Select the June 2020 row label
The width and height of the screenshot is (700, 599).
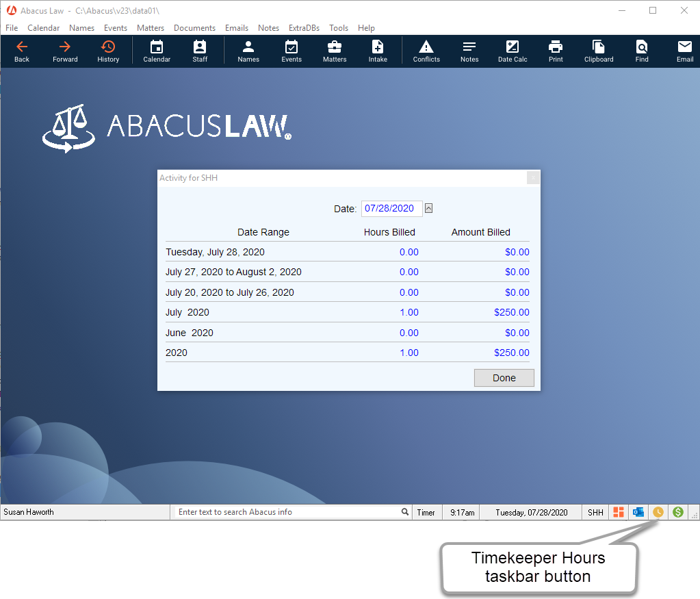tap(190, 333)
